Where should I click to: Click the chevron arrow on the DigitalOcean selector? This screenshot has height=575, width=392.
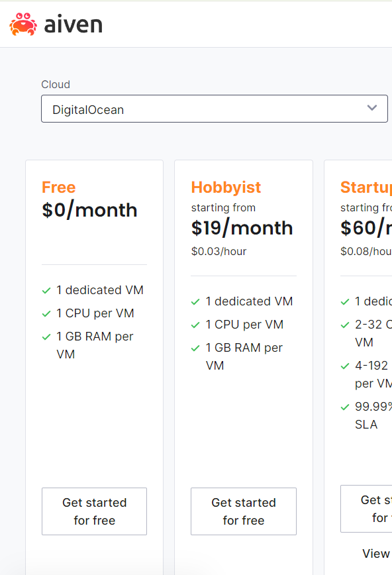(372, 108)
